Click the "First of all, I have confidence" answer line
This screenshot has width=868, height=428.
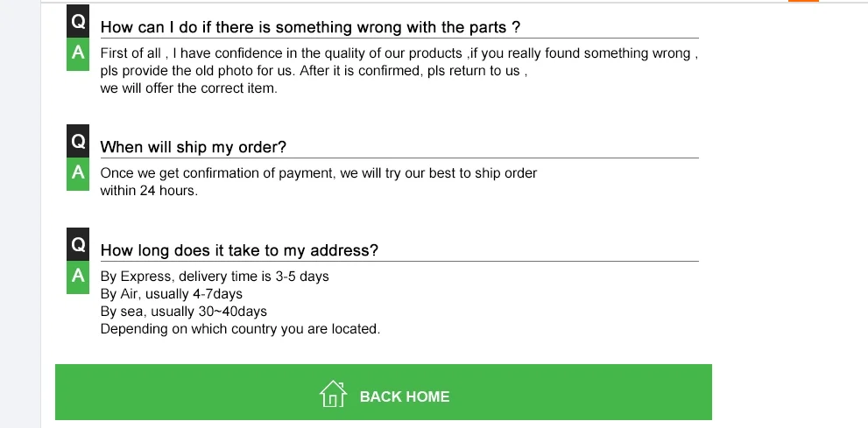[x=399, y=53]
